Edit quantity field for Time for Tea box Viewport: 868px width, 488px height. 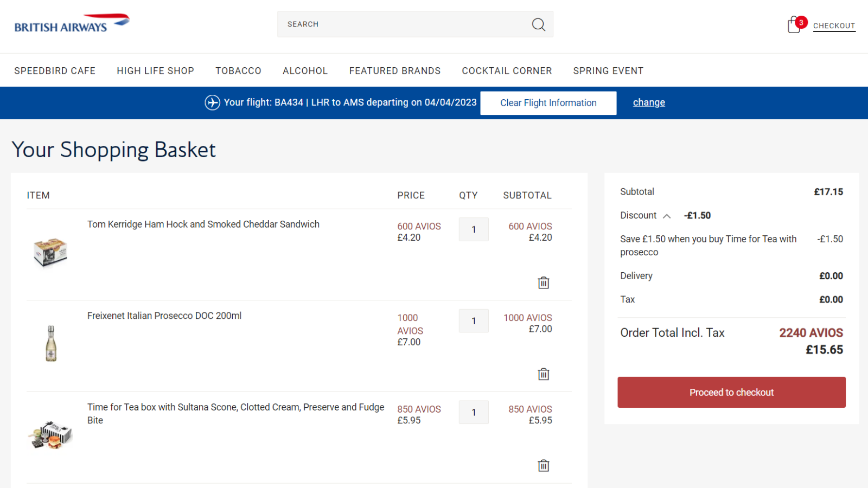click(474, 412)
